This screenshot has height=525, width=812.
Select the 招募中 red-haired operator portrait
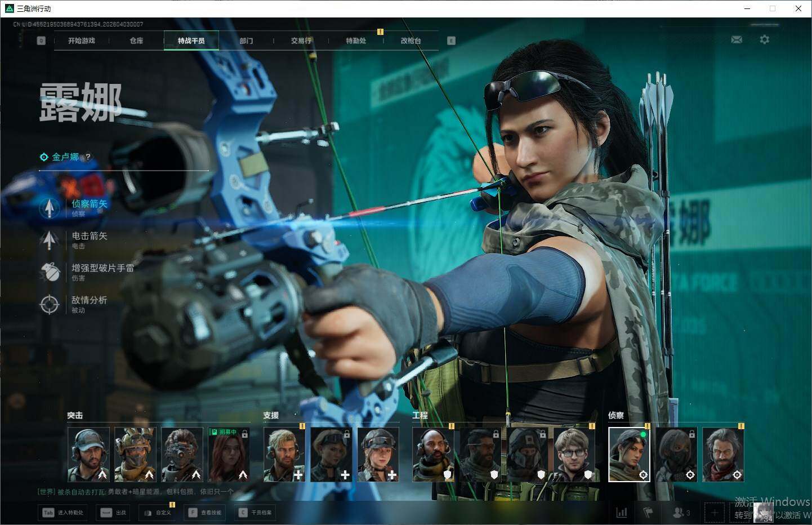[x=229, y=454]
